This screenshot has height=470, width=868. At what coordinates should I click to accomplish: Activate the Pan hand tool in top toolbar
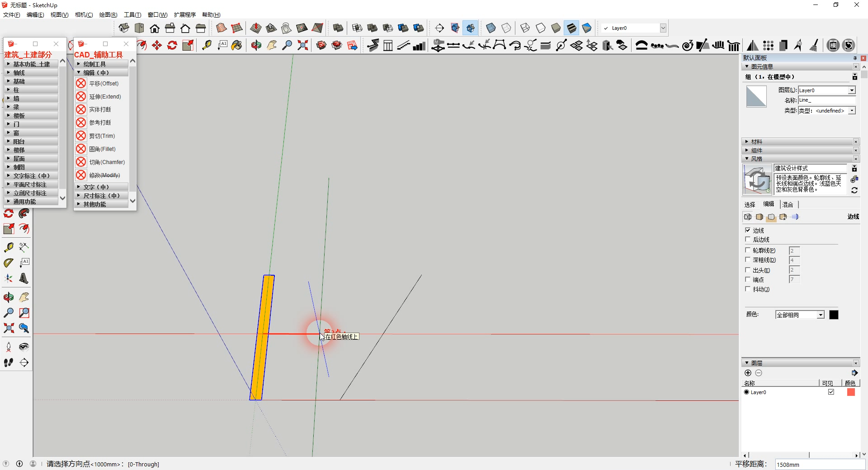[x=272, y=45]
